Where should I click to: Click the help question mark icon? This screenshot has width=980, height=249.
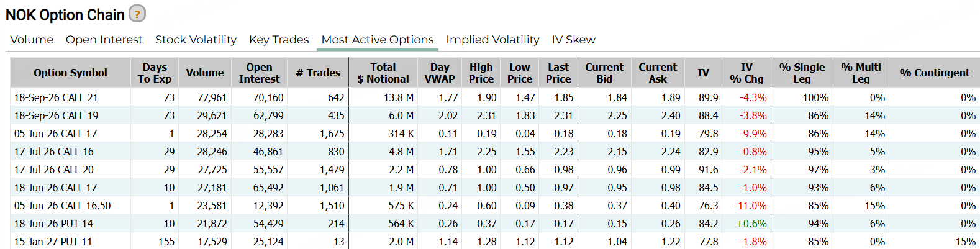tap(137, 14)
